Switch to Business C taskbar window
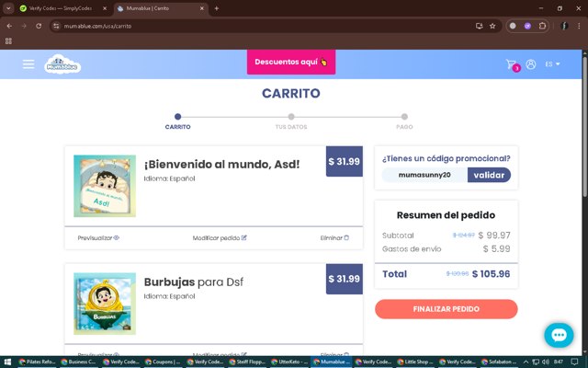The height and width of the screenshot is (368, 588). pos(79,362)
